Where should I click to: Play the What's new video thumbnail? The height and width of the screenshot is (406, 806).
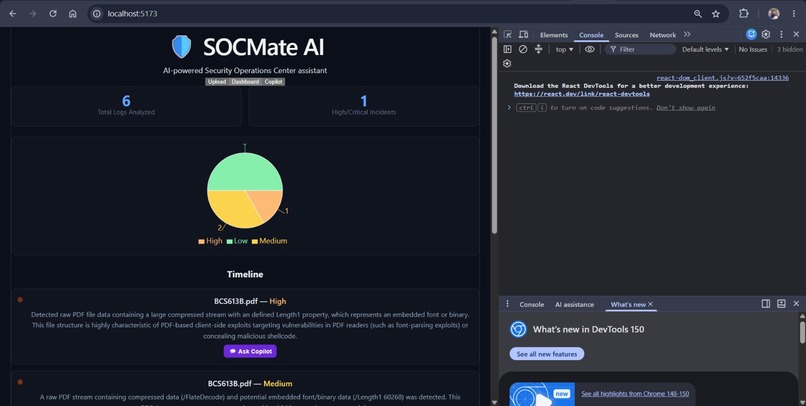[x=542, y=394]
